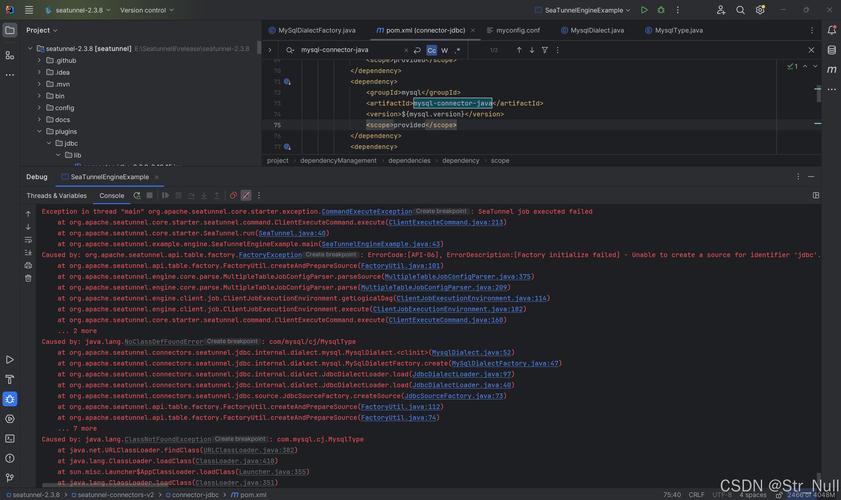Switch to MysqlDialect.java editor tab
The height and width of the screenshot is (500, 841).
(592, 31)
